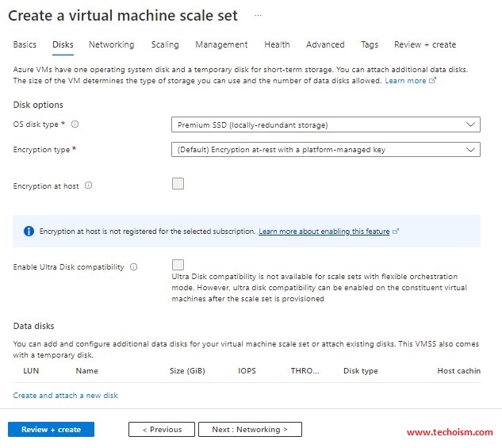Follow the Learn more link in the description
Screen dimensions: 502x448
[x=405, y=81]
